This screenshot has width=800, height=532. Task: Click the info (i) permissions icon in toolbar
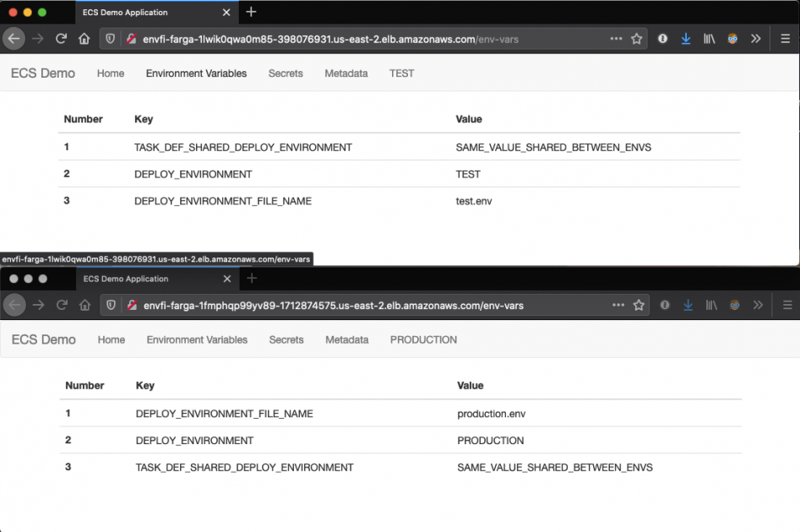coord(662,38)
